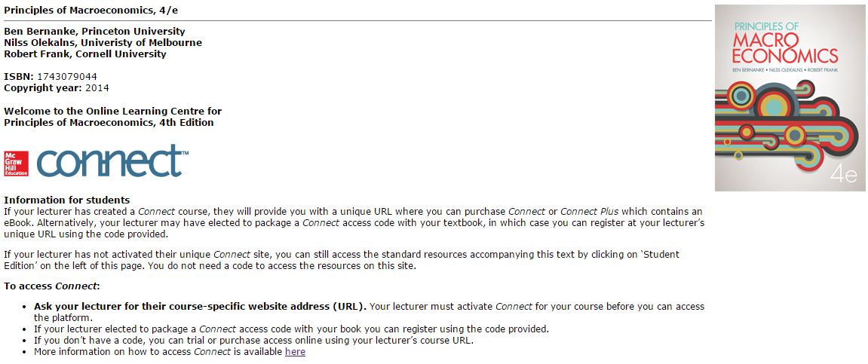The width and height of the screenshot is (868, 364).
Task: Click the copyright year 2014
Action: [x=97, y=88]
